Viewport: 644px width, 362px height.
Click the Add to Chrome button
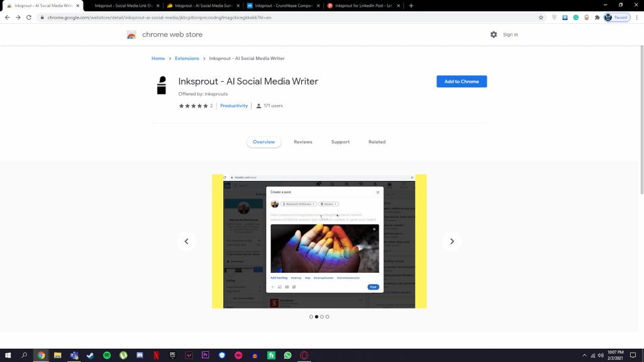pyautogui.click(x=461, y=81)
